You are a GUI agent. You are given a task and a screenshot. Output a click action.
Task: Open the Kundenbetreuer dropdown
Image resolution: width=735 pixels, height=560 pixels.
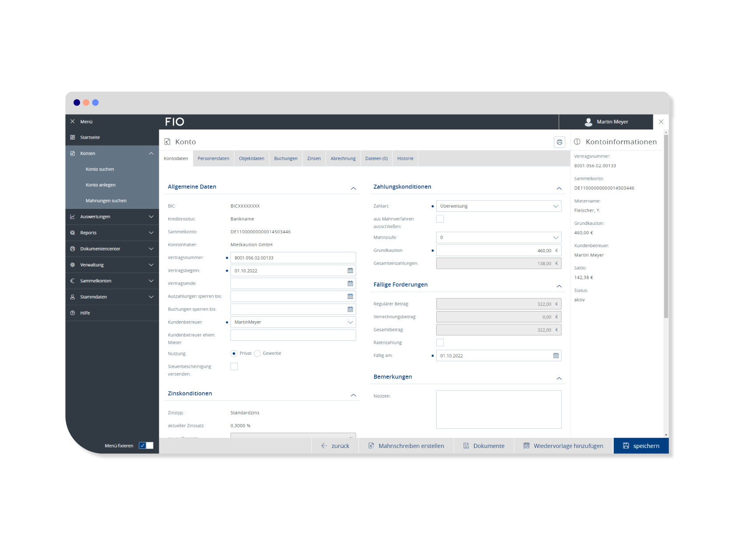[x=293, y=322]
